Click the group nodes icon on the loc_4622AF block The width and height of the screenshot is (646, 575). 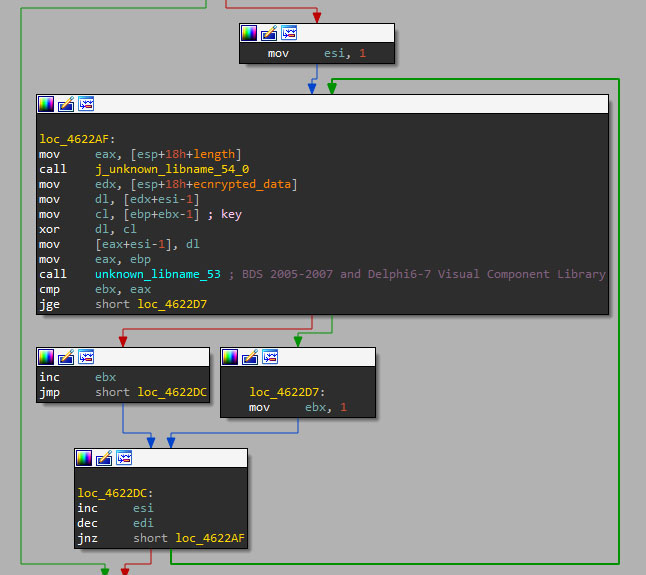coord(86,104)
